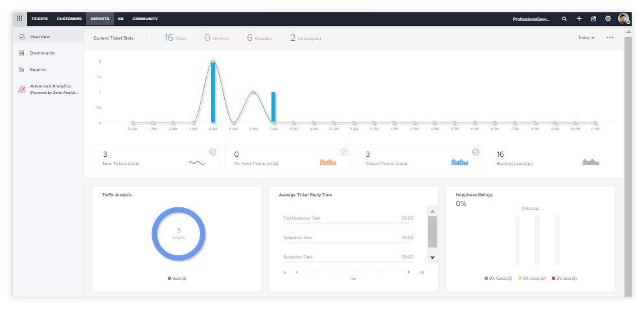Click the left arrow on hrs axis
The height and width of the screenshot is (309, 644).
coord(297,272)
